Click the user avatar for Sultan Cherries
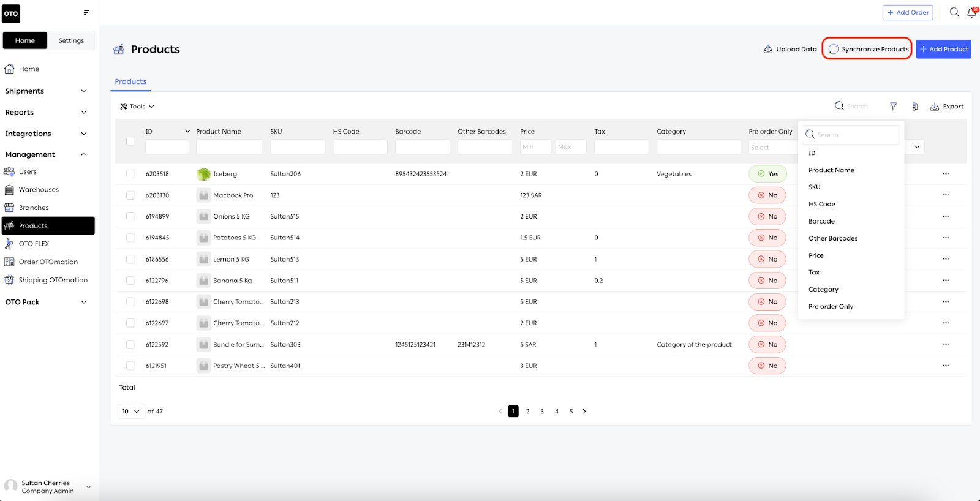The height and width of the screenshot is (501, 980). pyautogui.click(x=10, y=486)
